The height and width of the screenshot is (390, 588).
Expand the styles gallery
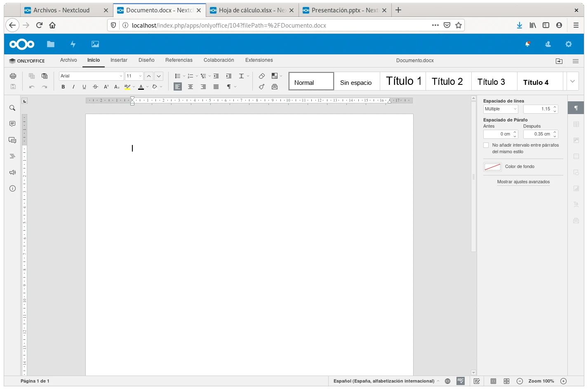pyautogui.click(x=572, y=81)
